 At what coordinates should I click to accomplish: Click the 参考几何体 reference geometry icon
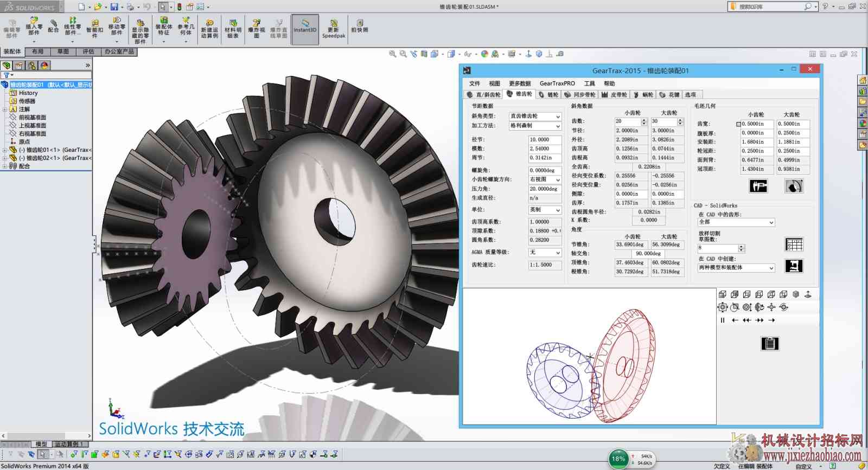[x=186, y=27]
